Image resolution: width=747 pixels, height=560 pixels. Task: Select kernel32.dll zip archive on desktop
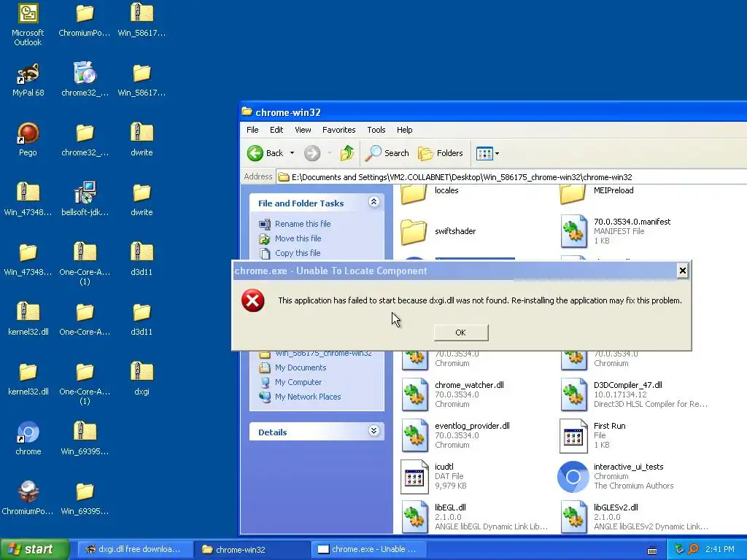point(28,319)
